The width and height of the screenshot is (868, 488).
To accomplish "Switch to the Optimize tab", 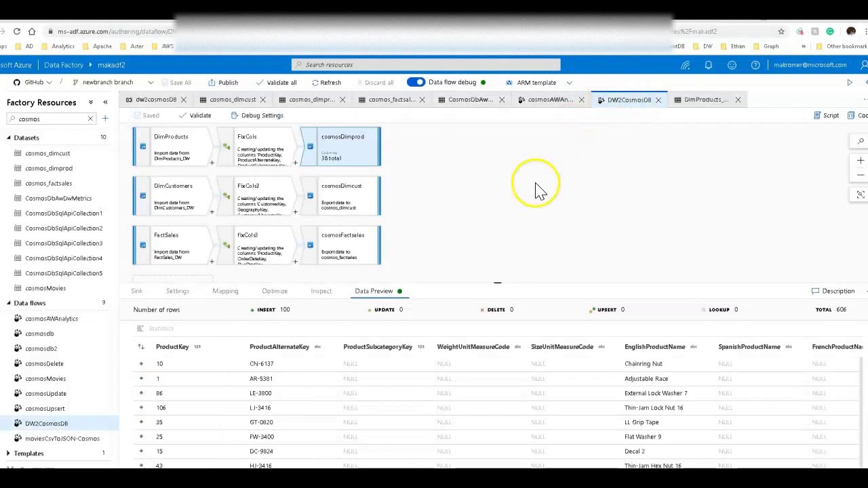I will coord(275,291).
